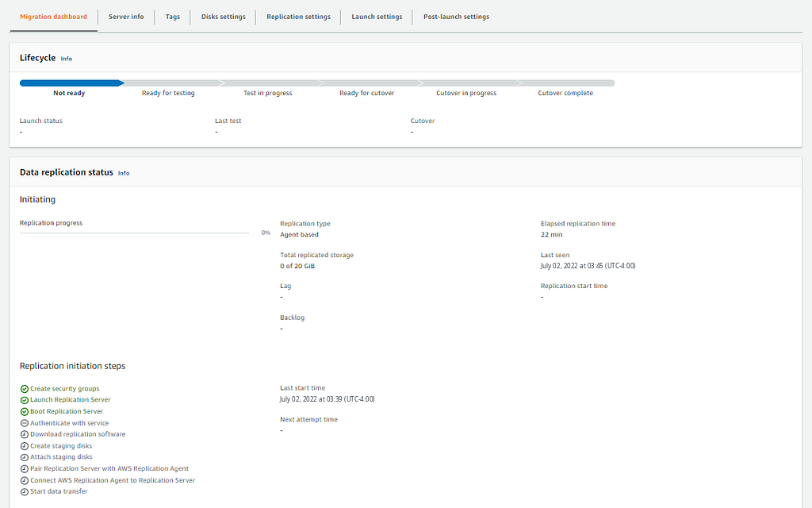Click the Replication initiation steps heading
812x508 pixels.
click(x=72, y=366)
